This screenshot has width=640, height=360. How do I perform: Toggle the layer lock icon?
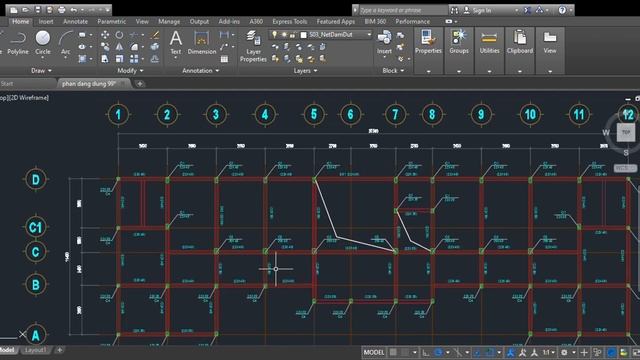pyautogui.click(x=292, y=35)
